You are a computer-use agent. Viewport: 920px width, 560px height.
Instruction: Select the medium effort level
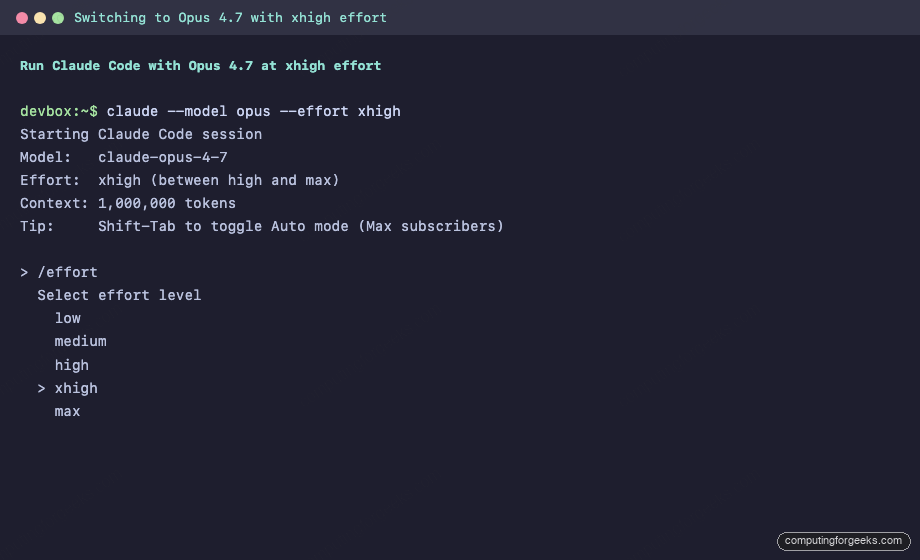(80, 341)
